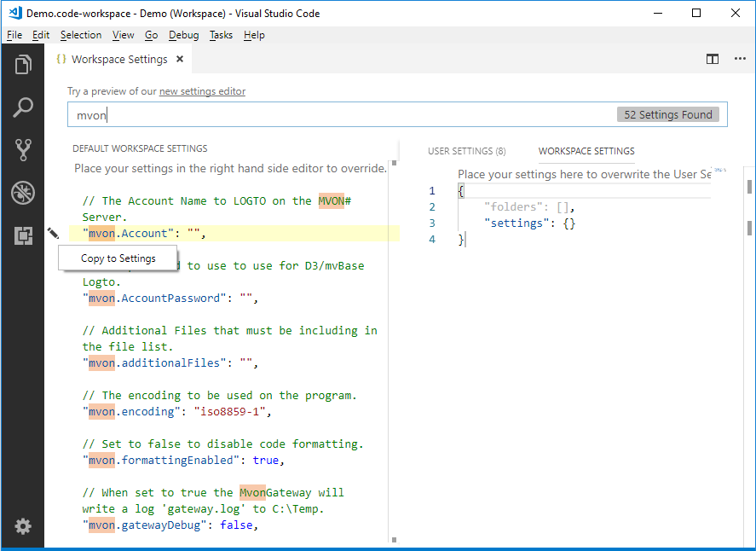Screen dimensions: 756x551
Task: Open the Debug menu
Action: 184,35
